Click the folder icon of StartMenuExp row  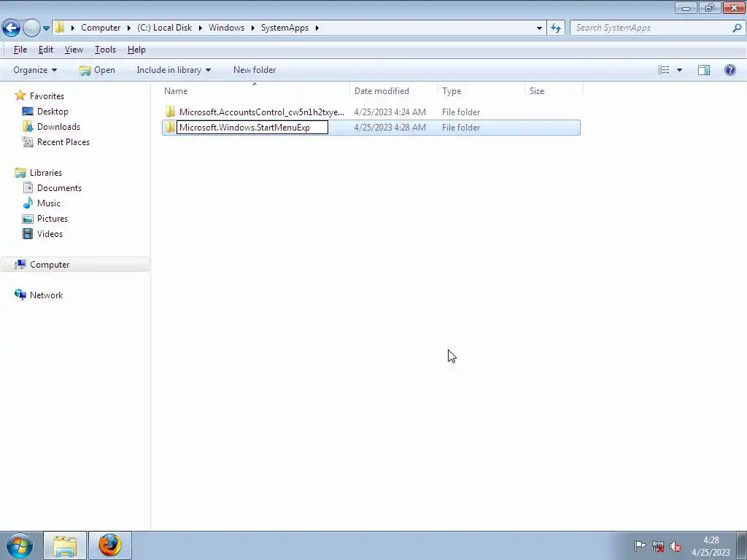(x=170, y=127)
